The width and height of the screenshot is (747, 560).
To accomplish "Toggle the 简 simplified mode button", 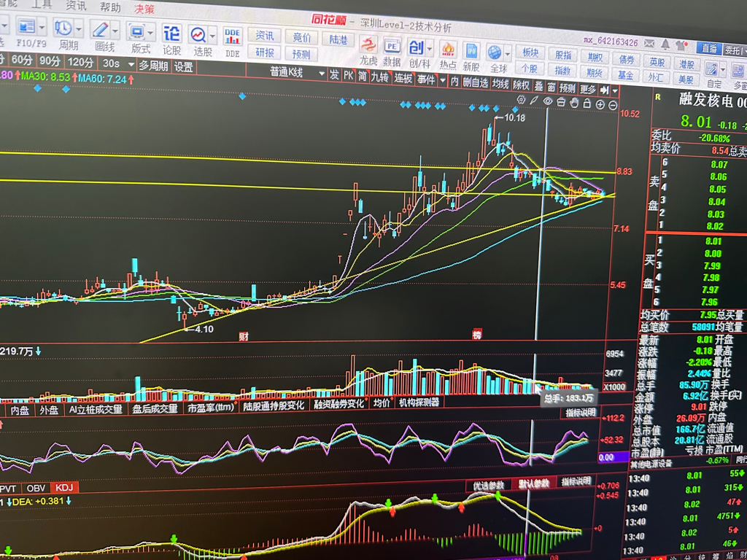I will point(363,76).
